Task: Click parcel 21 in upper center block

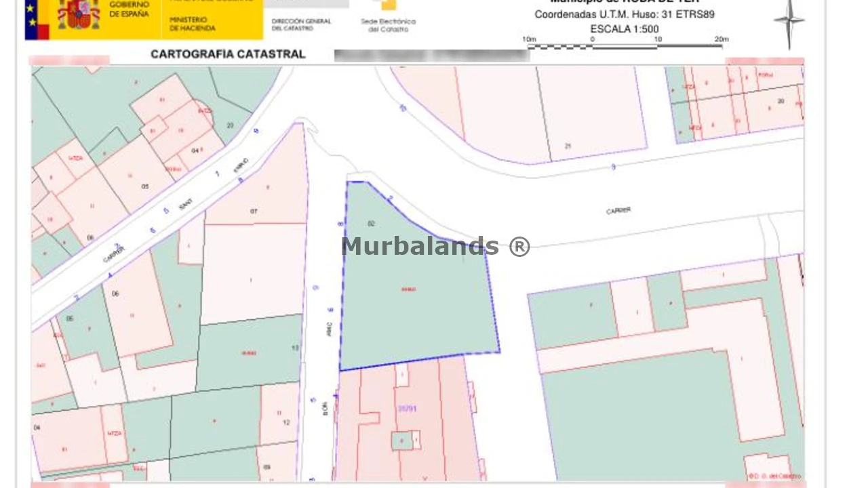Action: click(568, 146)
